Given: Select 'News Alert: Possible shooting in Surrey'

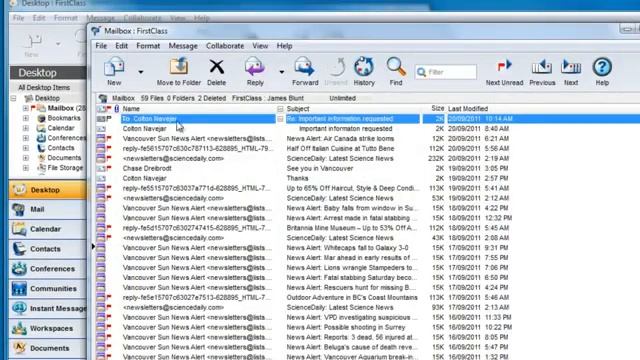Looking at the screenshot, I should (346, 327).
